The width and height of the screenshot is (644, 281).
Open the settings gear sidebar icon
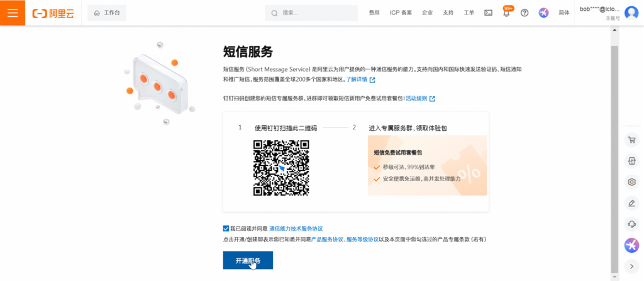(x=631, y=182)
